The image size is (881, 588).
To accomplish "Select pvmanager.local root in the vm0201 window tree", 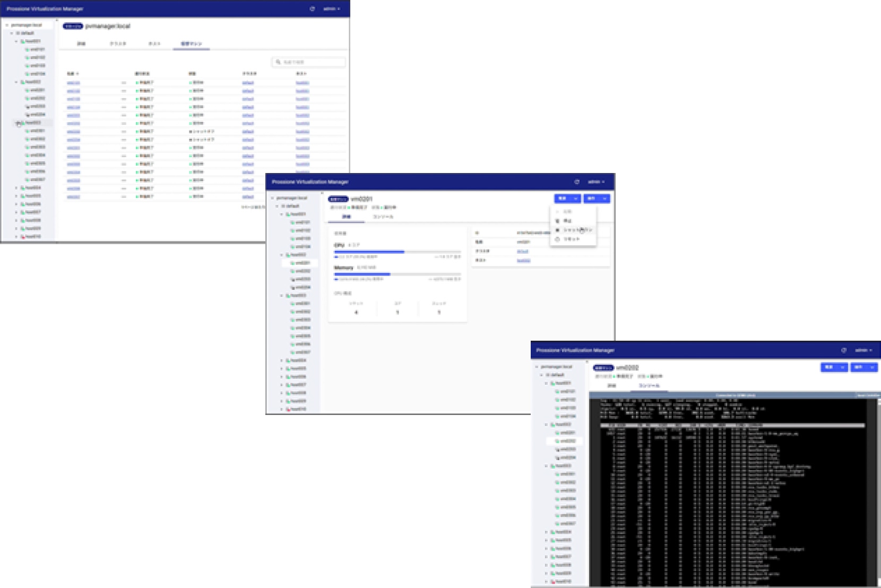I will click(291, 198).
